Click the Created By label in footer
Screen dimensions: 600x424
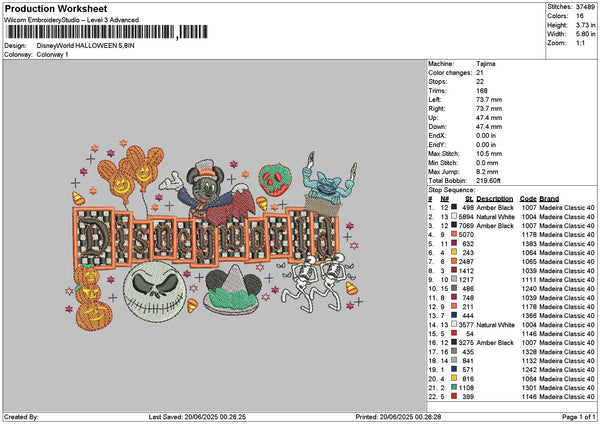click(21, 416)
